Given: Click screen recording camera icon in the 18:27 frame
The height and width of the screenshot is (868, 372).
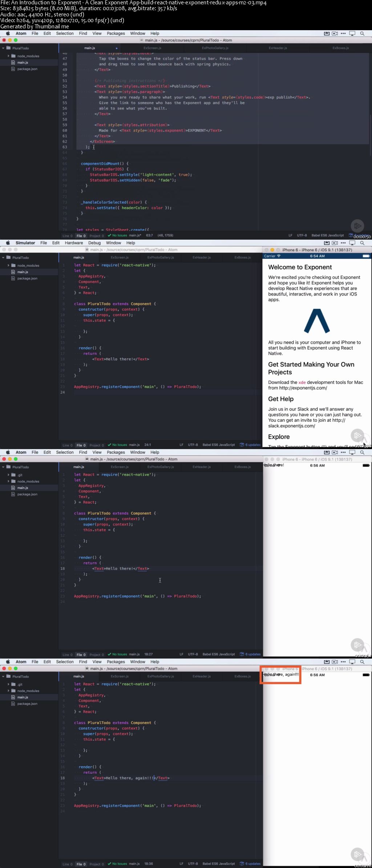Looking at the screenshot, I should (335, 452).
